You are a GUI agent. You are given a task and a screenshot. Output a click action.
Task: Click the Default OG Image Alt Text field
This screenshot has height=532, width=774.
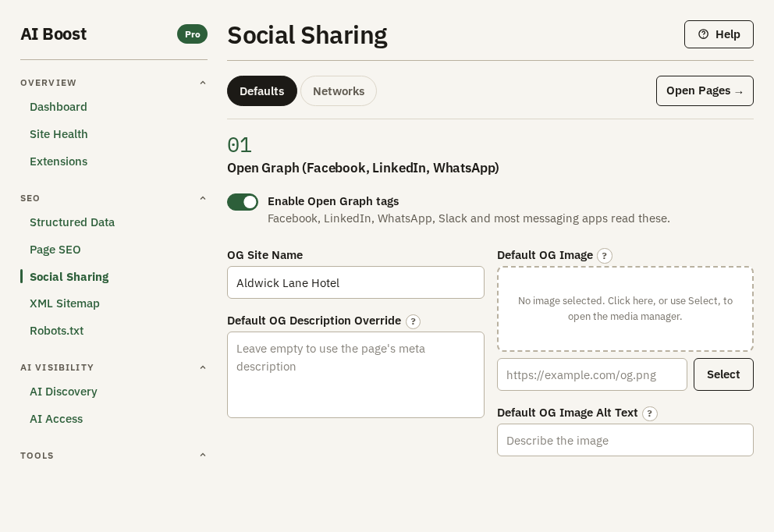click(625, 440)
